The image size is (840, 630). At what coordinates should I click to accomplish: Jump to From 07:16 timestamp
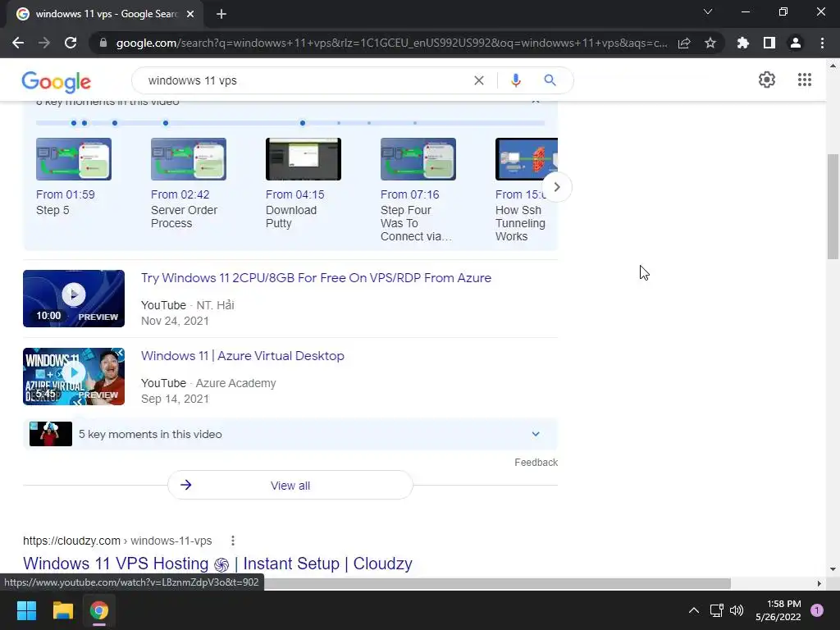coord(410,194)
